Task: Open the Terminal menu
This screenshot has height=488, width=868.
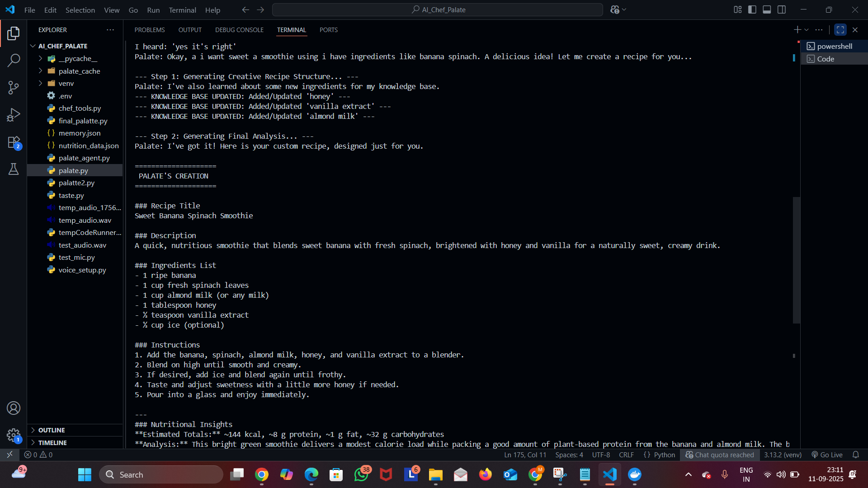Action: [x=182, y=10]
